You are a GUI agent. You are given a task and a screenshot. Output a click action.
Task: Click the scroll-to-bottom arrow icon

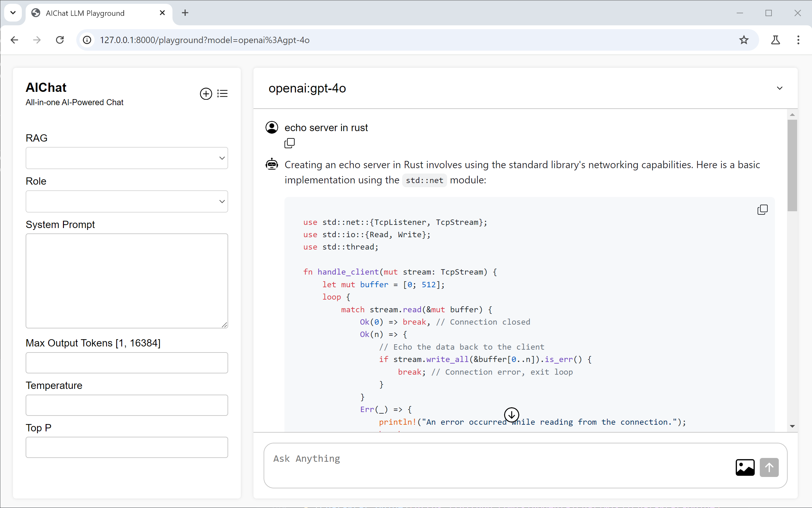click(x=511, y=415)
